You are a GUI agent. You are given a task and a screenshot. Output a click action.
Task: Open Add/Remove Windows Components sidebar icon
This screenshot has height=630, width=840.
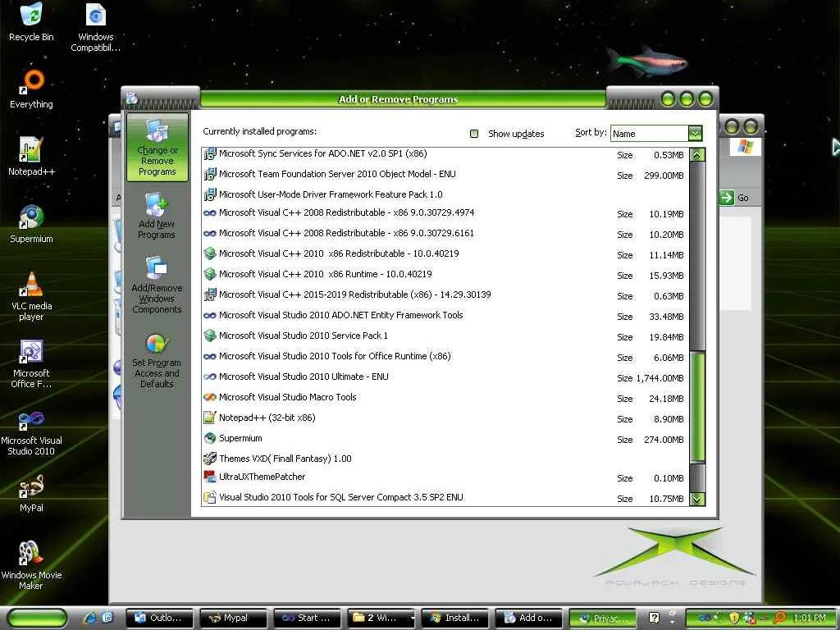tap(157, 284)
